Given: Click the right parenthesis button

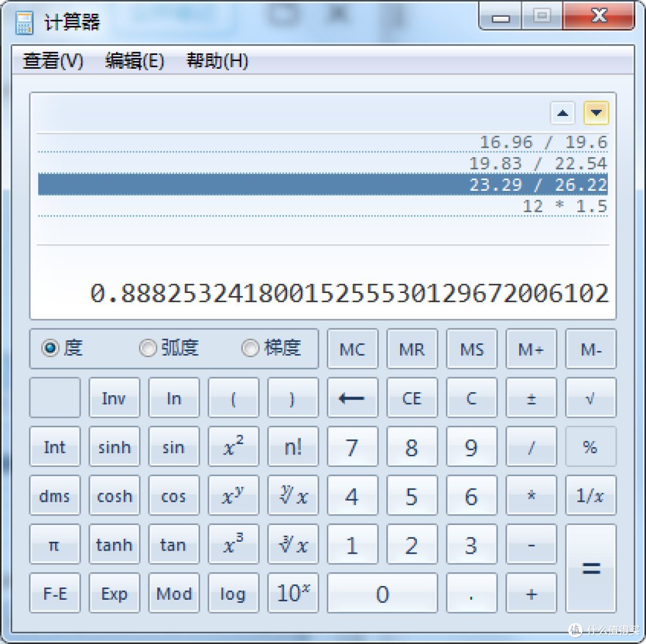Looking at the screenshot, I should click(293, 398).
